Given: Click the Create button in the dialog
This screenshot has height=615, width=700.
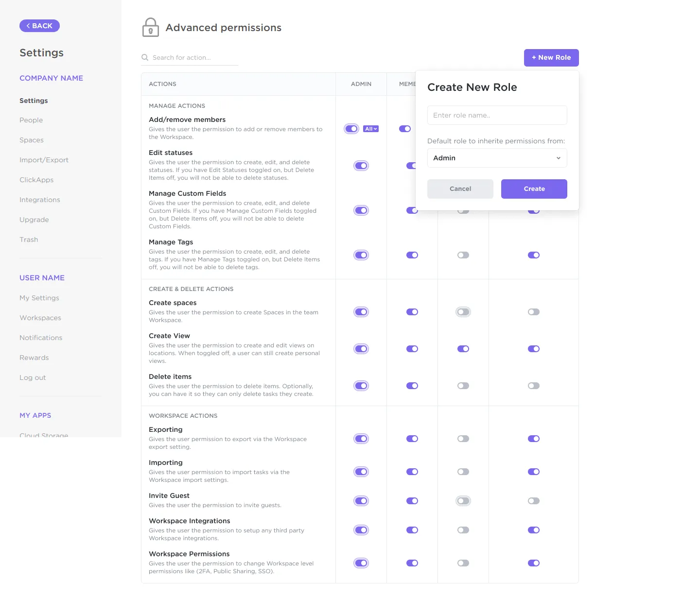Looking at the screenshot, I should pyautogui.click(x=534, y=189).
